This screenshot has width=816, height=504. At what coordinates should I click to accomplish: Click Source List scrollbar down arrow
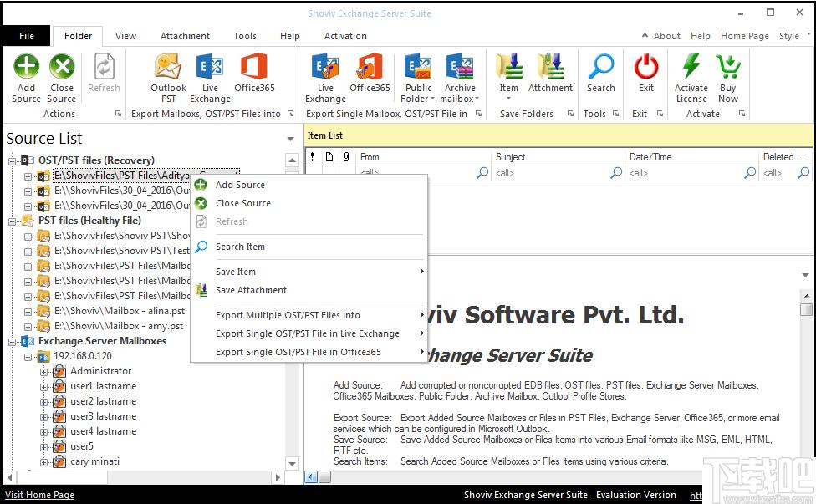pyautogui.click(x=292, y=463)
